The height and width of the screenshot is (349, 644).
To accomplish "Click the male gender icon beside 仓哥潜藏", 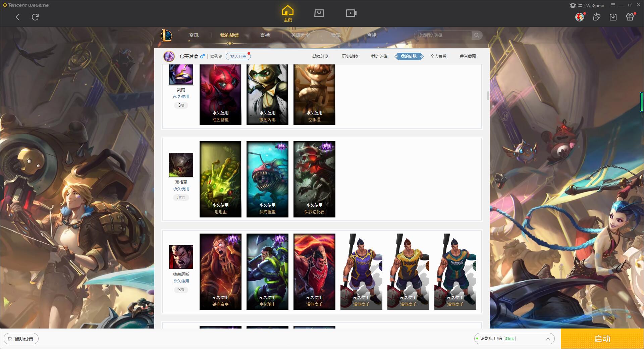I will pyautogui.click(x=202, y=56).
